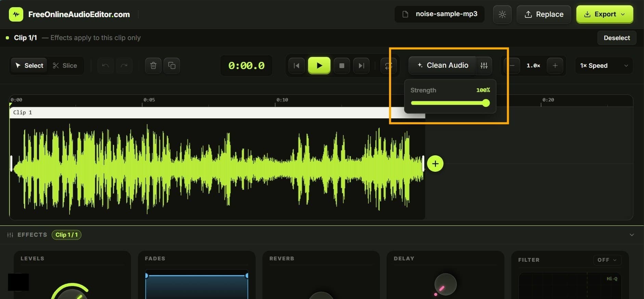Click the noise-sample-mp3 file name
The height and width of the screenshot is (299, 644).
point(446,14)
